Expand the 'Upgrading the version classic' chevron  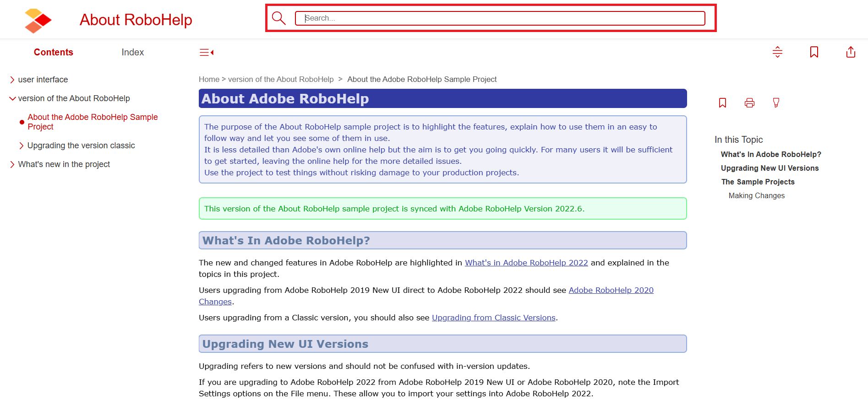pos(22,146)
